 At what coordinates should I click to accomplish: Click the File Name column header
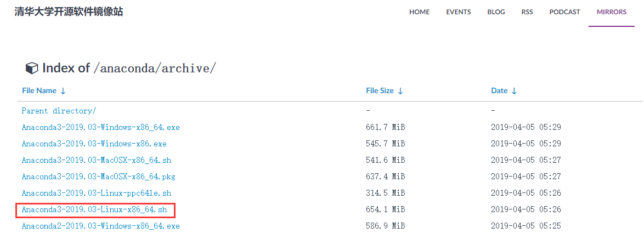pyautogui.click(x=39, y=90)
